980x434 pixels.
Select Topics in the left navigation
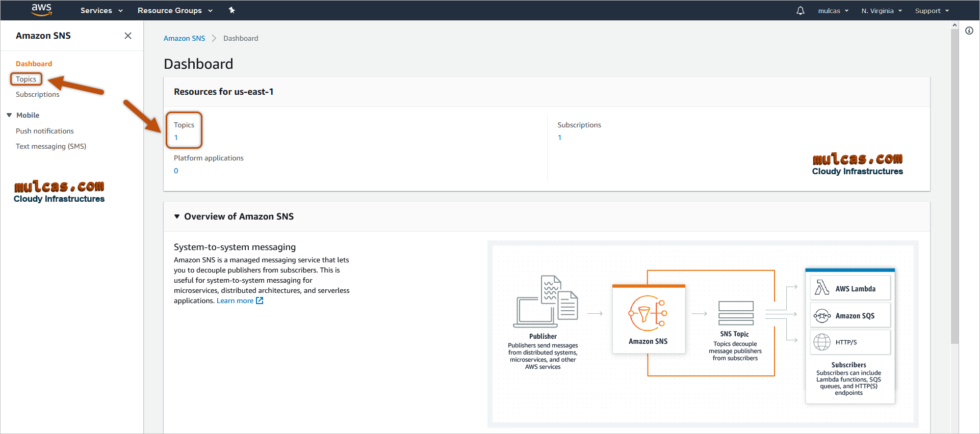26,79
